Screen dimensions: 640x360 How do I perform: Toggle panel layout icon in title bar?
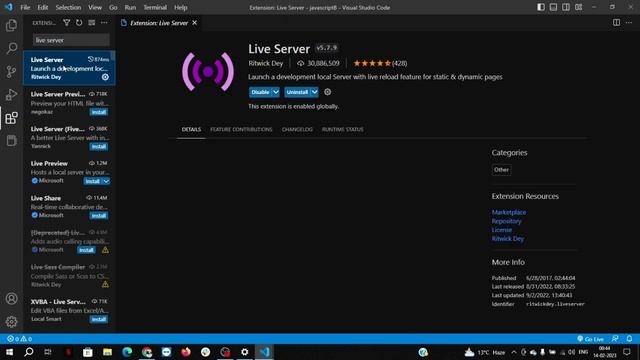tap(553, 7)
